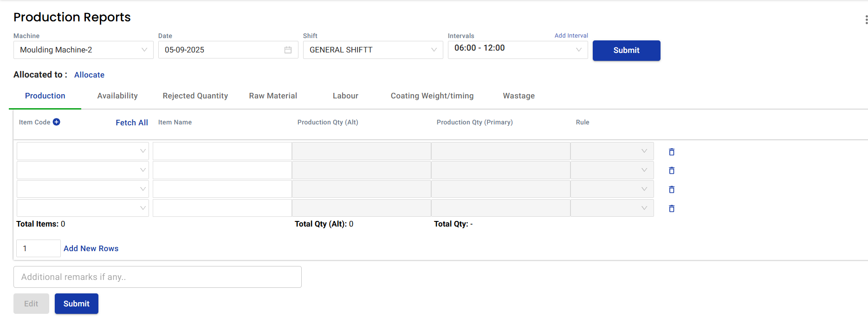The width and height of the screenshot is (868, 331).
Task: Open the date picker calendar icon
Action: click(x=288, y=50)
